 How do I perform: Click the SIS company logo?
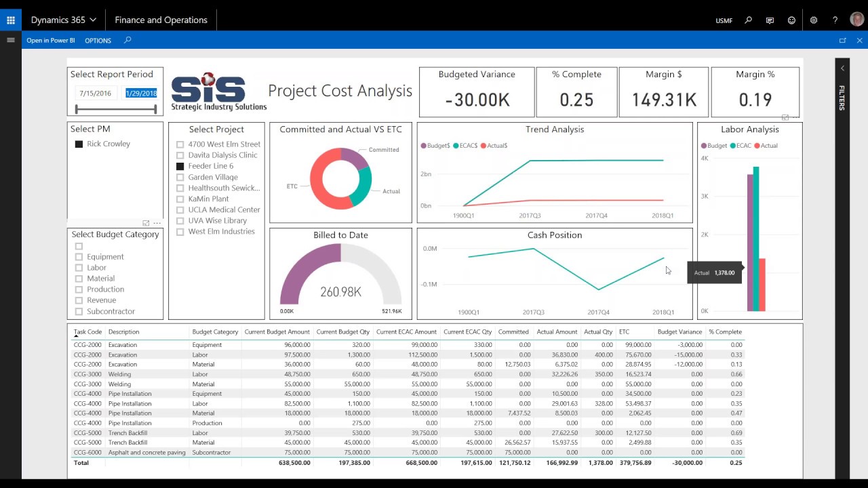click(218, 91)
